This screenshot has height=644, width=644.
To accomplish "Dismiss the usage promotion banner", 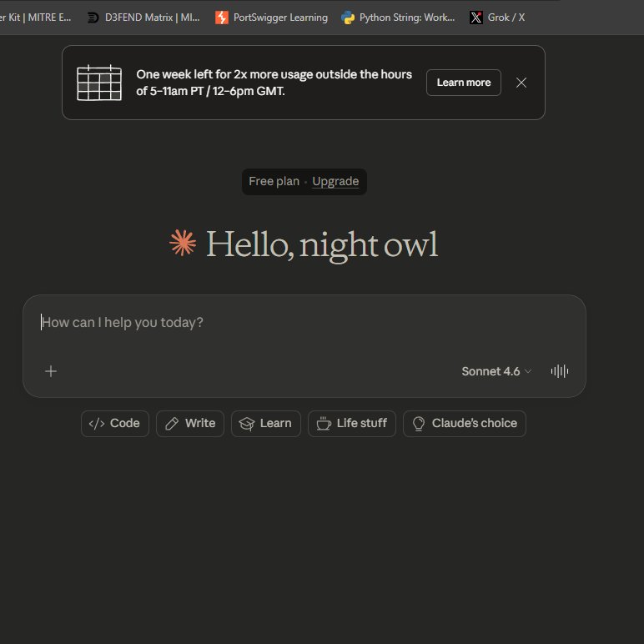I will 521,83.
